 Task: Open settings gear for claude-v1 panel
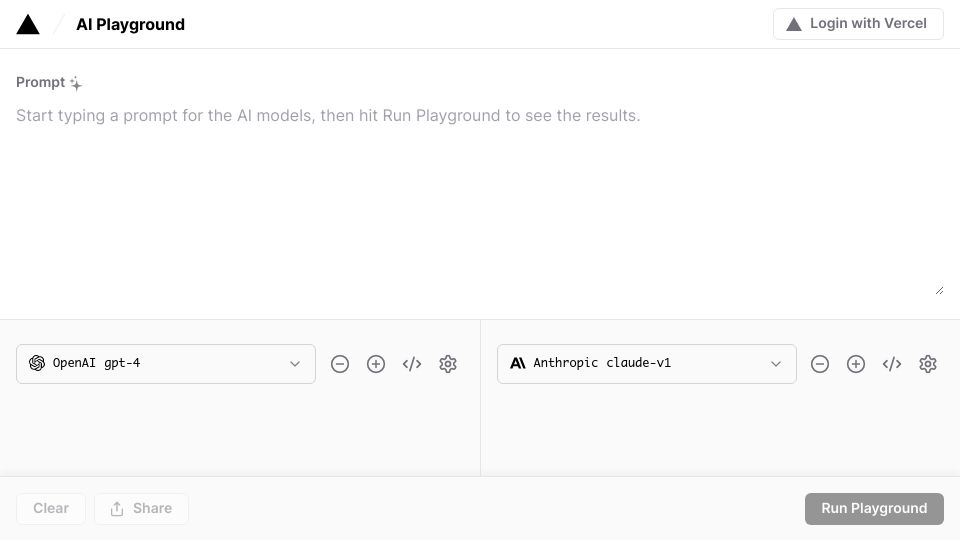[928, 364]
